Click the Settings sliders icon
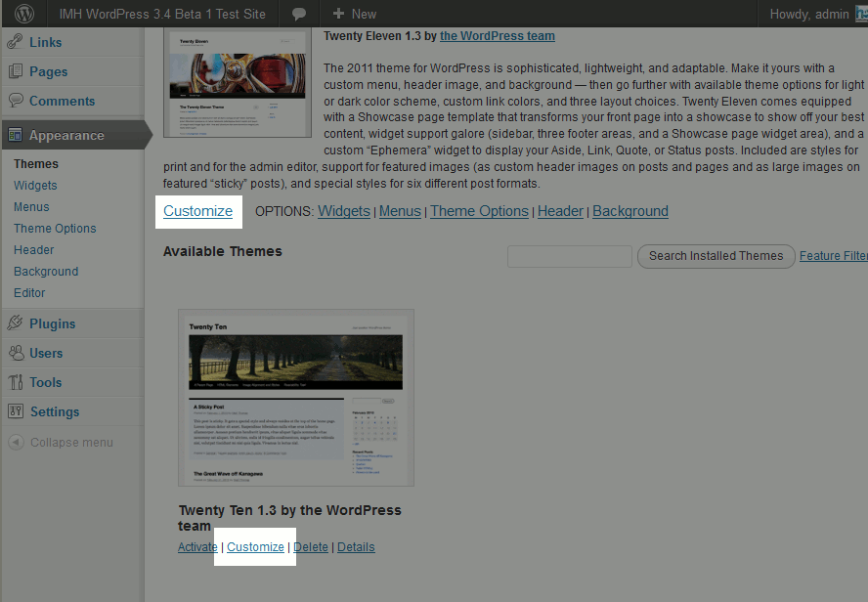The width and height of the screenshot is (868, 602). click(x=16, y=411)
